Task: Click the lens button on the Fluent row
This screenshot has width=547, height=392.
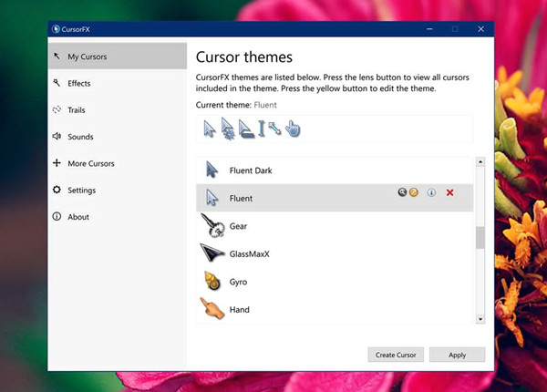Action: pos(402,192)
